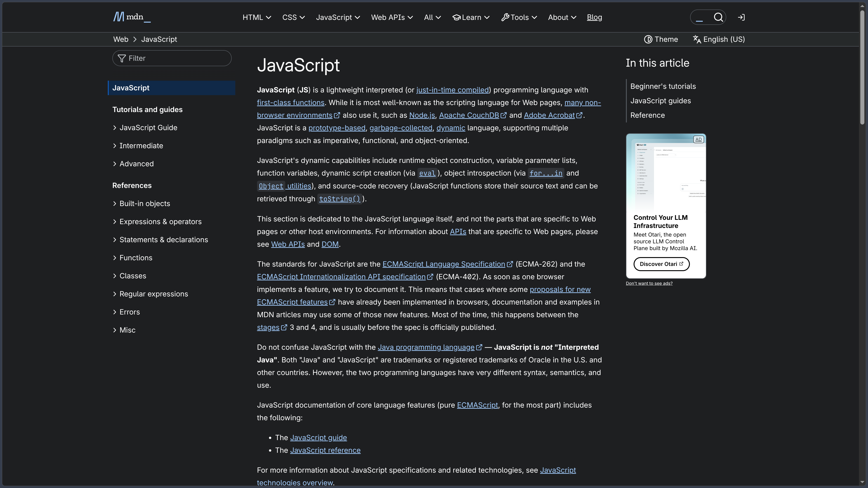Select JavaScript in the sidebar
Viewport: 868px width, 488px height.
tap(172, 88)
